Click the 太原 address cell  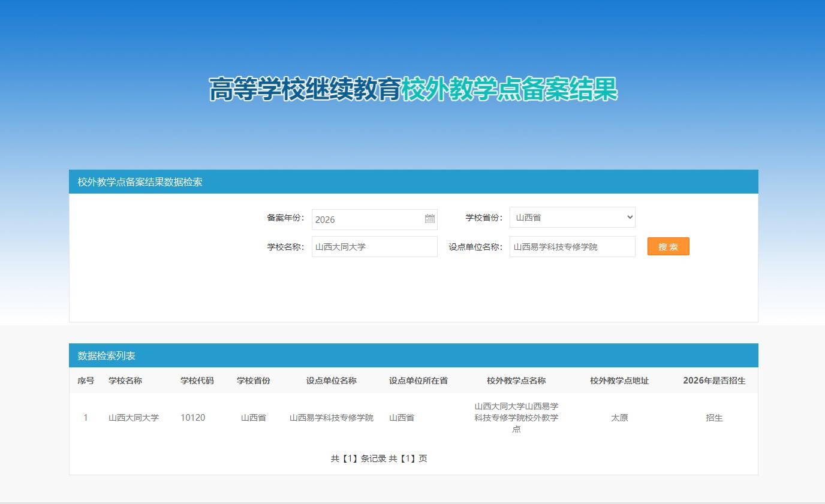619,418
